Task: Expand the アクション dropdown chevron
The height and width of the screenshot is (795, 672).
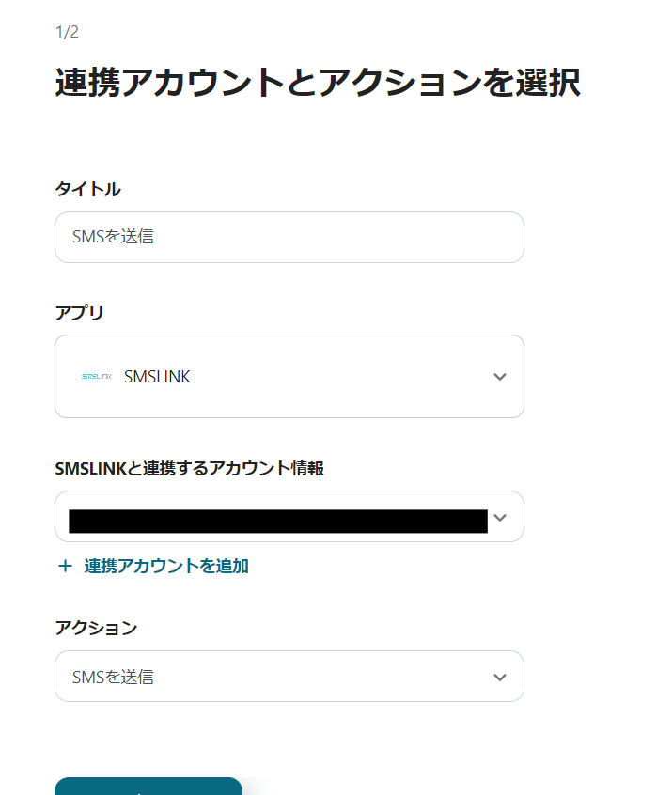Action: click(499, 677)
